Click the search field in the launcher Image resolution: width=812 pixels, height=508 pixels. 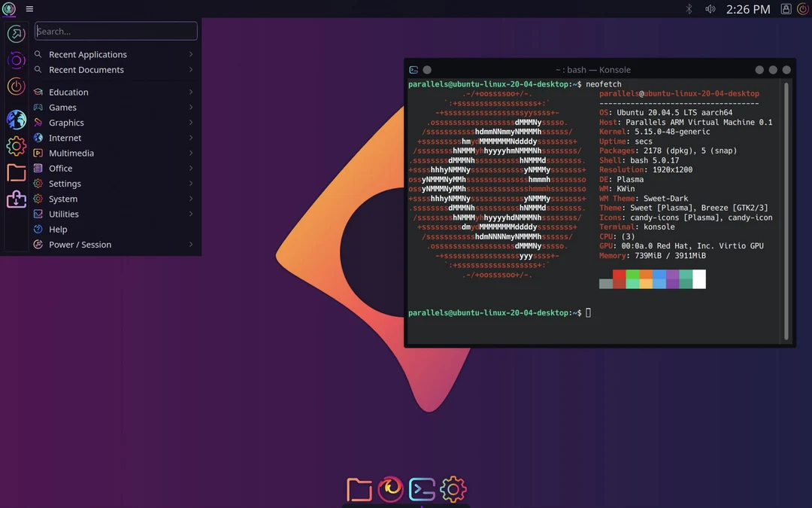click(x=115, y=31)
